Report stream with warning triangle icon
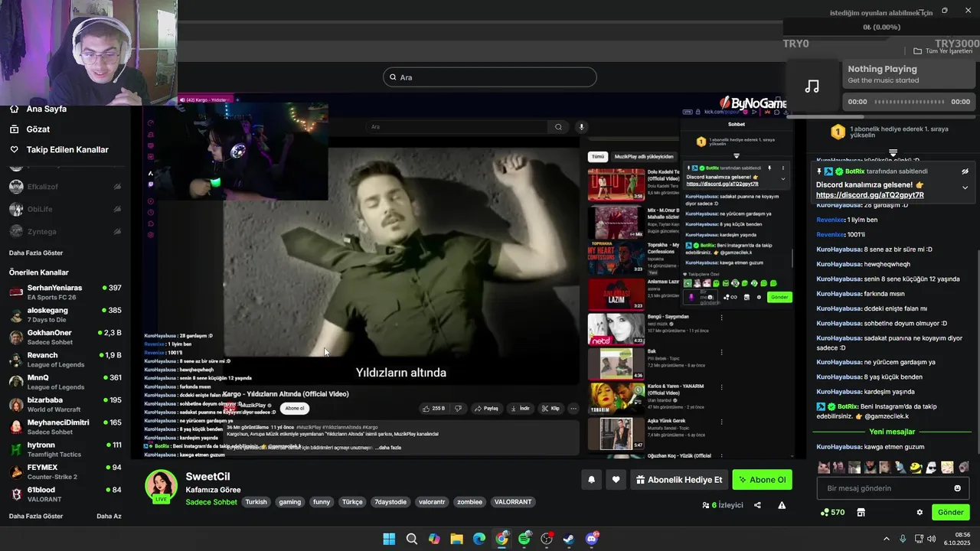The width and height of the screenshot is (980, 551). click(782, 505)
